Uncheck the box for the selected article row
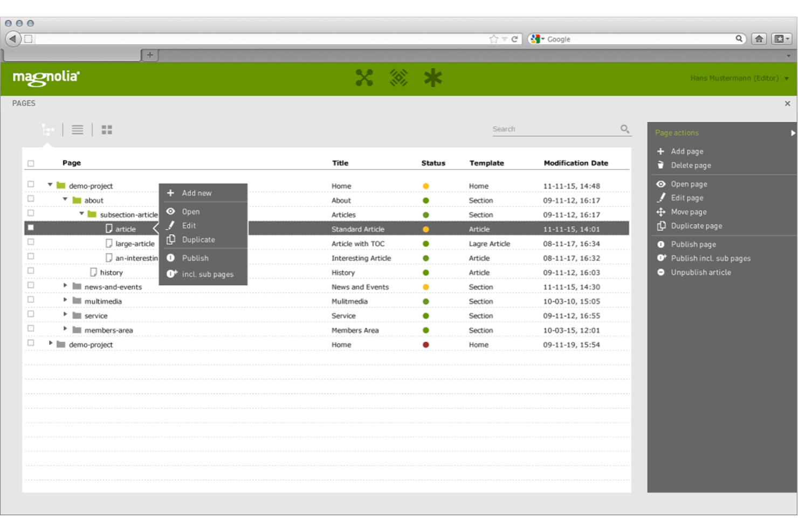798x532 pixels. tap(31, 228)
